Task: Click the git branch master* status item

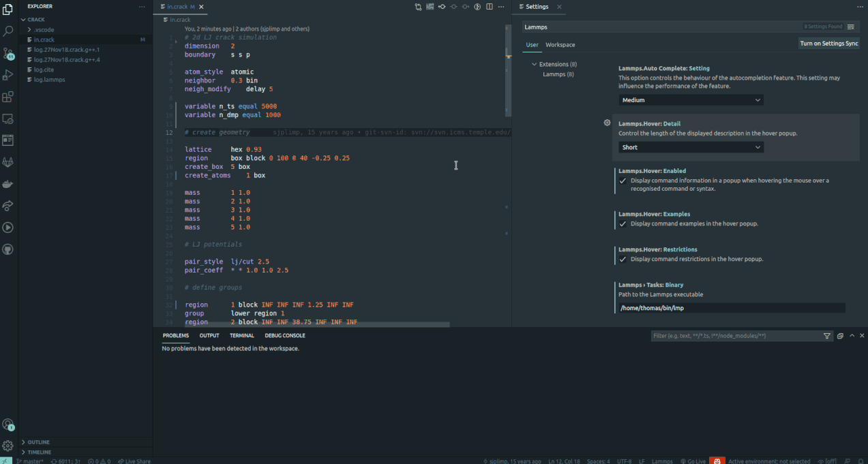Action: (x=30, y=461)
